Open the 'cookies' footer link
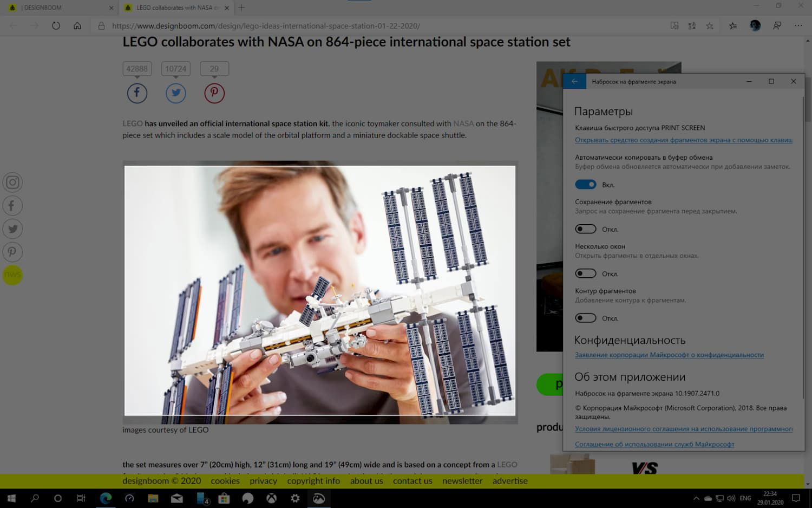The height and width of the screenshot is (508, 812). tap(225, 481)
